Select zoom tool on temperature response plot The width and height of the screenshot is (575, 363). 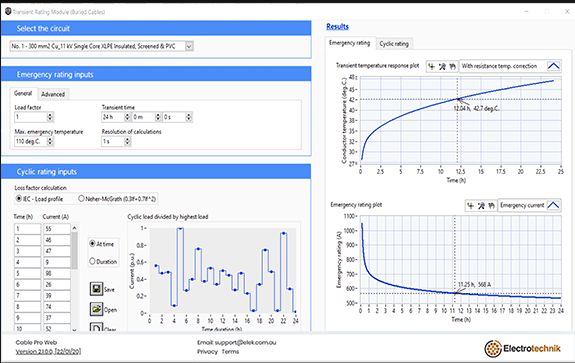(x=442, y=66)
